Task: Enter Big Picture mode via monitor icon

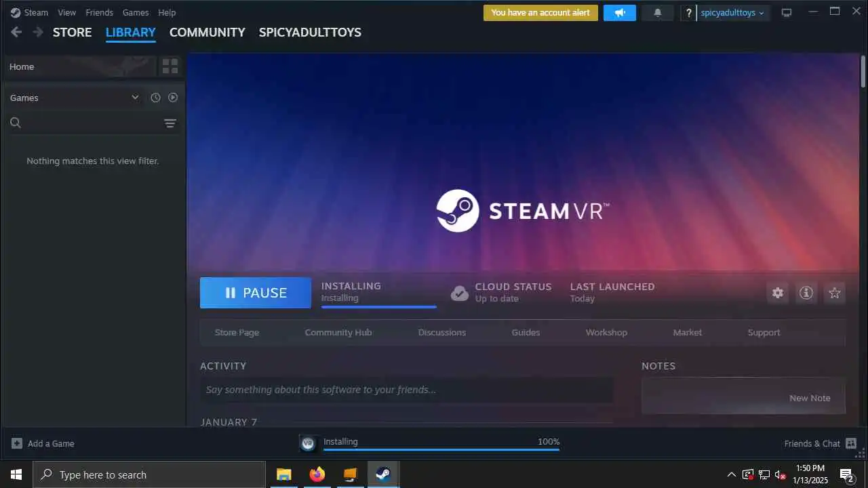Action: point(787,12)
